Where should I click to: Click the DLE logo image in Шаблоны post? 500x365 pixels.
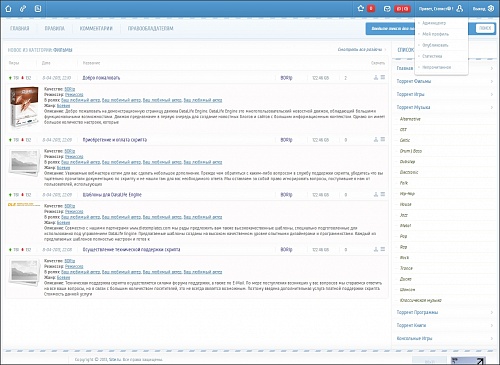[24, 204]
